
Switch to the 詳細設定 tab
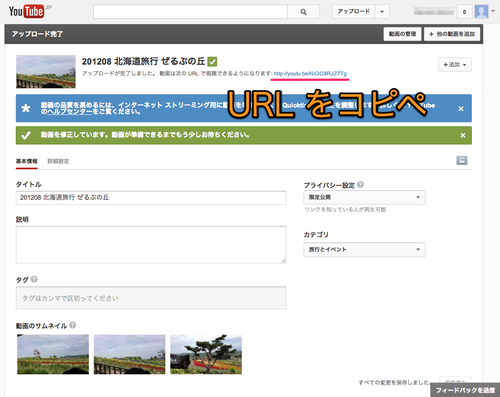(58, 161)
